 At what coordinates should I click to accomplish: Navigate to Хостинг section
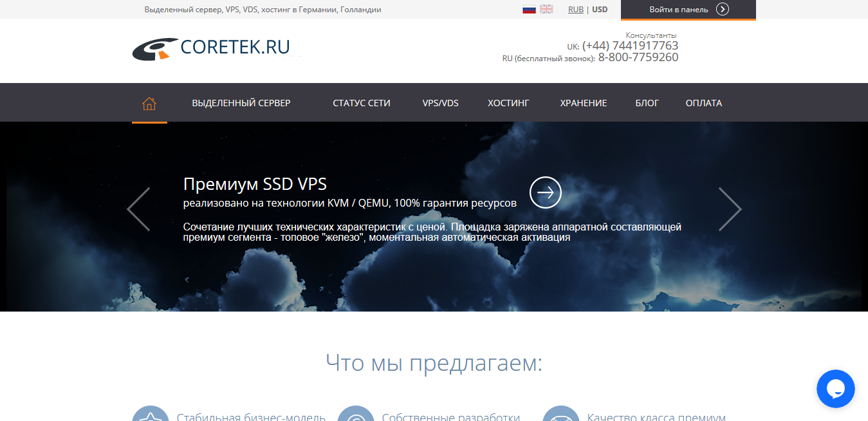508,103
